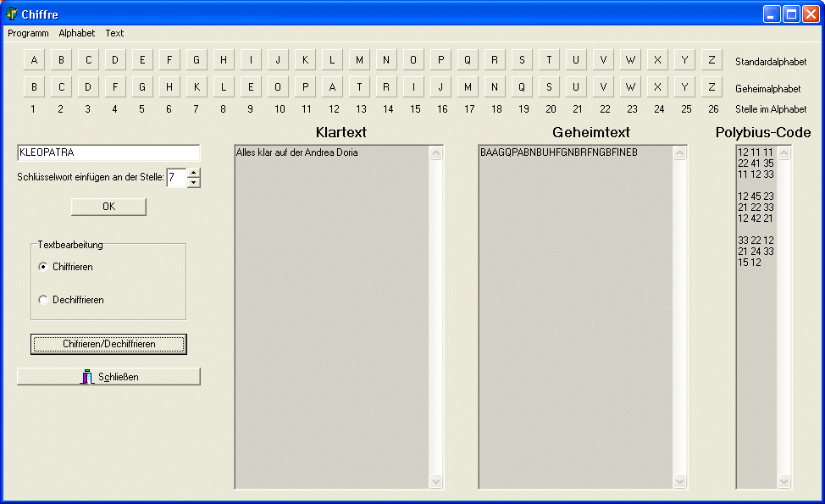825x504 pixels.
Task: Click Standardalphabet letter button S
Action: tap(522, 60)
